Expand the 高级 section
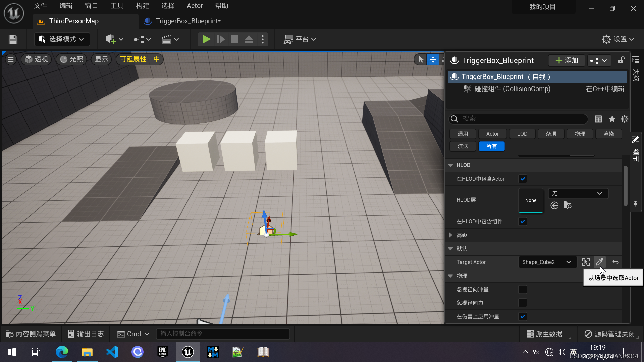The width and height of the screenshot is (644, 362). click(450, 235)
